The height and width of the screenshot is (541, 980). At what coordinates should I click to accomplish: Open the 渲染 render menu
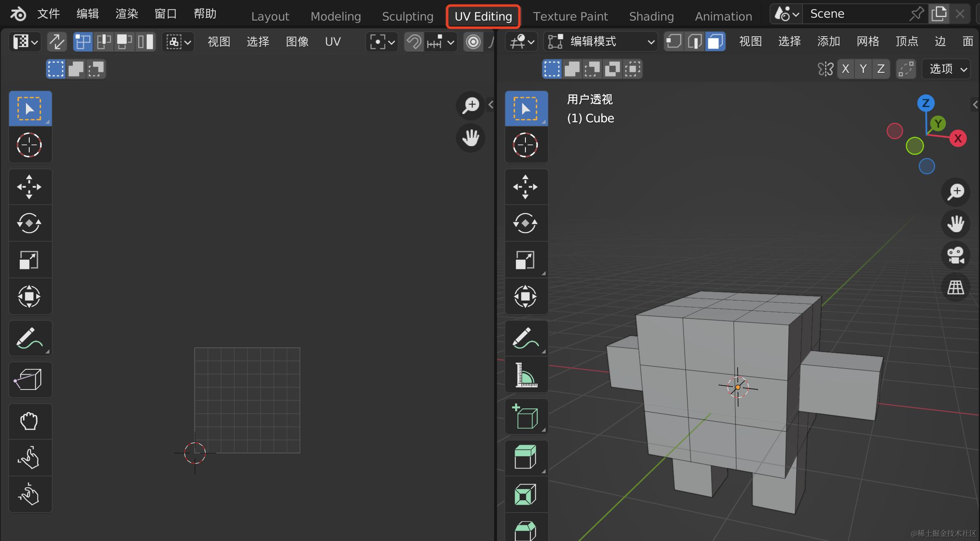[x=126, y=14]
